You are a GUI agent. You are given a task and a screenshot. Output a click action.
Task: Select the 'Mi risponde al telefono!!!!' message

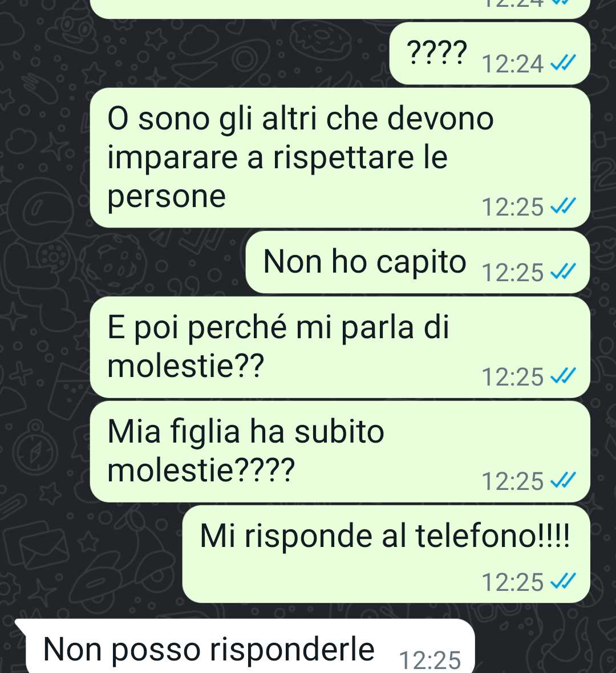(386, 554)
